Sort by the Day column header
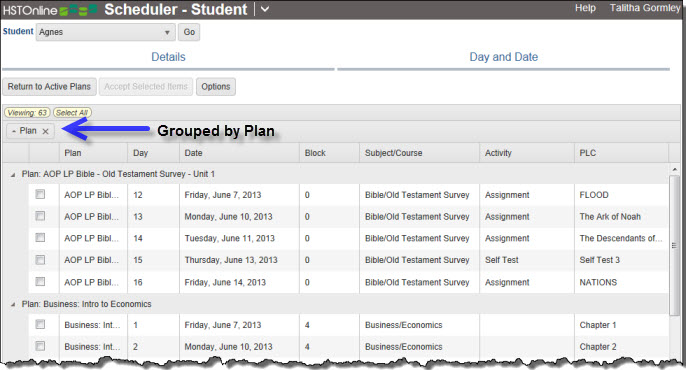 [x=153, y=153]
